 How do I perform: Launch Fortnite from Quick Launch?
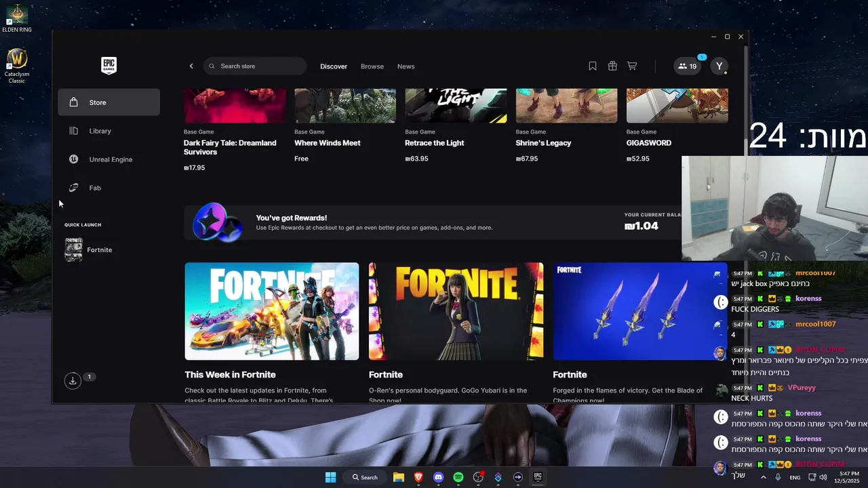108,249
